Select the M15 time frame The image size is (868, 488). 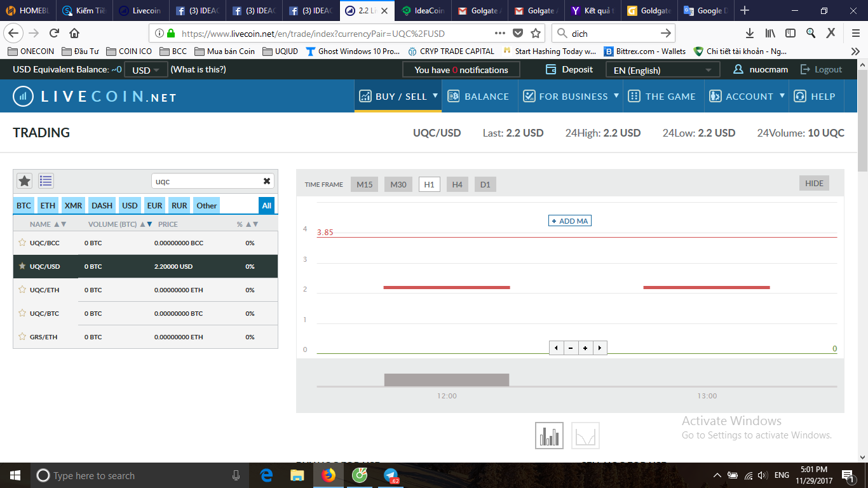pos(365,184)
